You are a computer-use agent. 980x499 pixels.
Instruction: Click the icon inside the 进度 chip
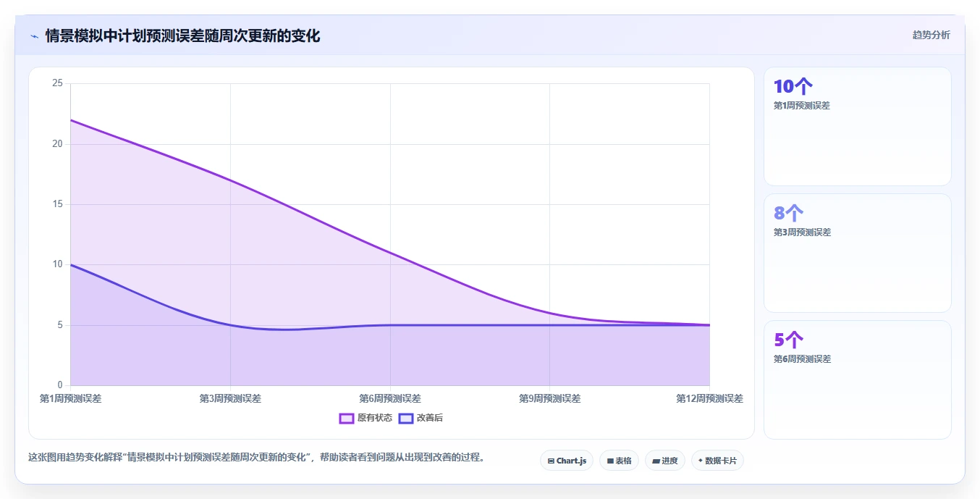(x=656, y=461)
